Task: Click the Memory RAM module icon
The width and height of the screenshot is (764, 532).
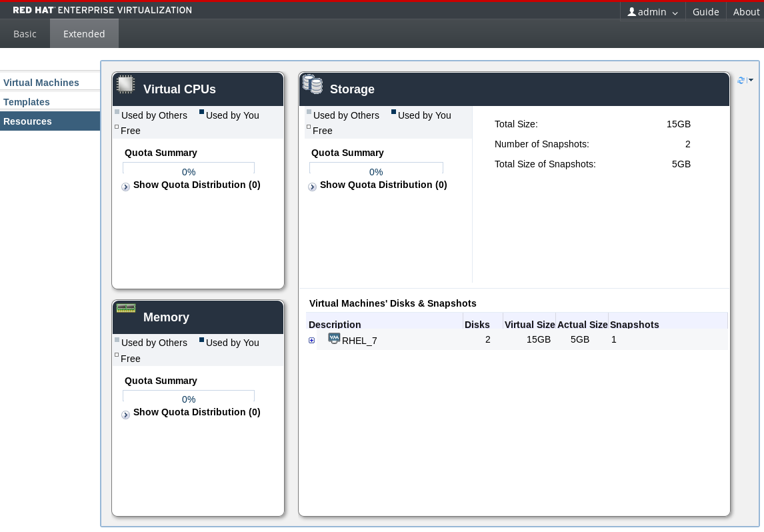Action: click(125, 308)
